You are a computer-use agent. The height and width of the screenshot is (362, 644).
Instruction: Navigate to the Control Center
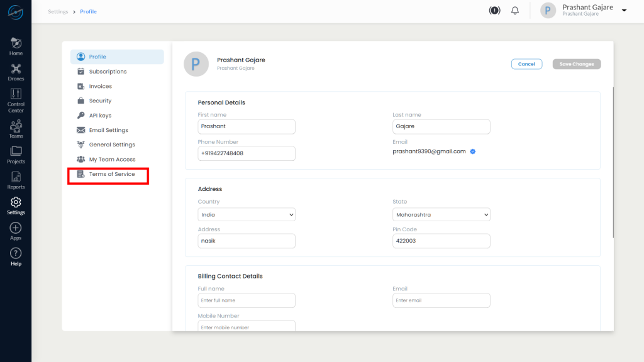tap(15, 99)
